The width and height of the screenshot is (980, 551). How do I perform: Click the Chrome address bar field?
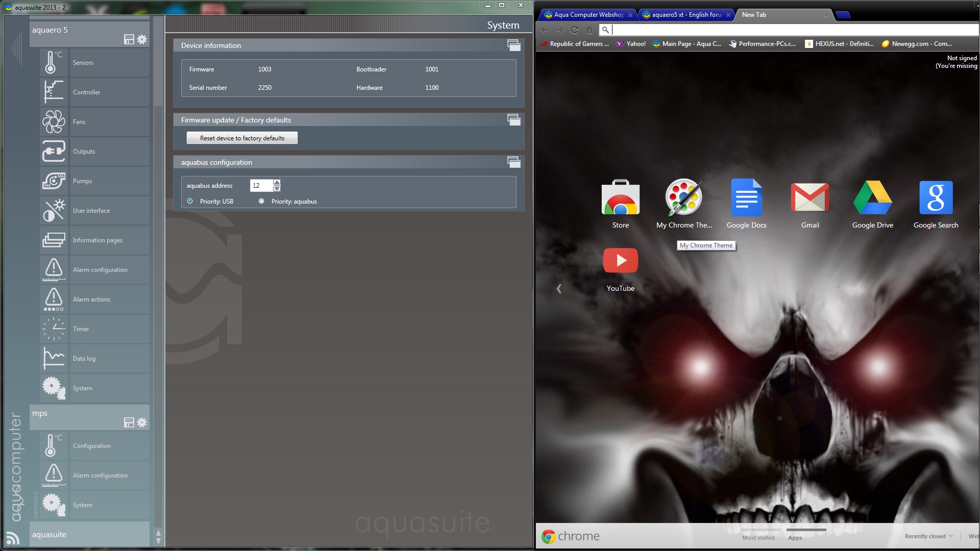point(791,30)
